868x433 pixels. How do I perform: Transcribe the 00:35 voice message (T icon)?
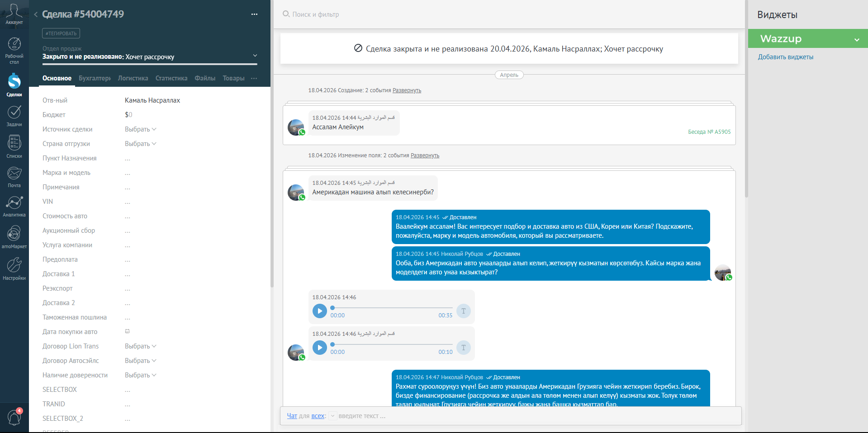pos(463,311)
